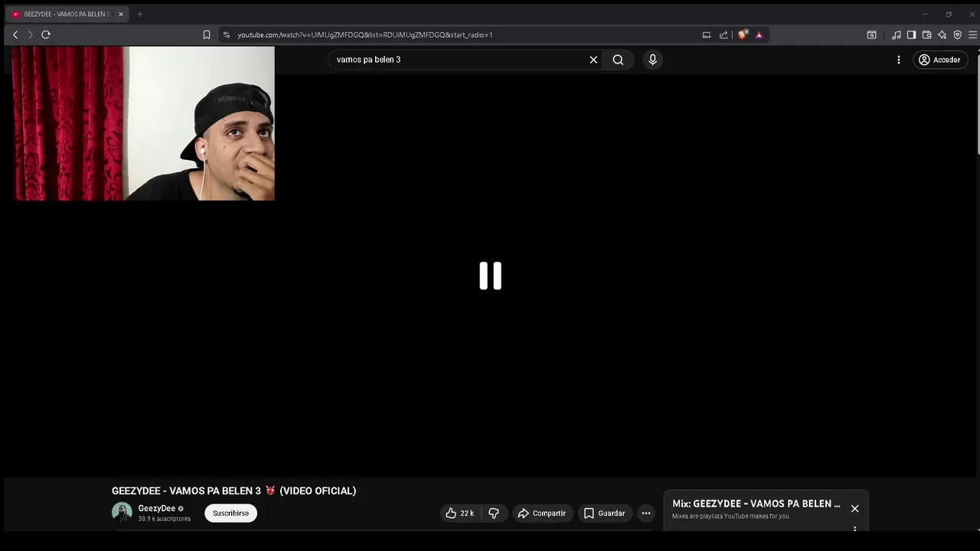980x551 pixels.
Task: Click the video title VAMOS PA BELEN 3
Action: pyautogui.click(x=234, y=491)
